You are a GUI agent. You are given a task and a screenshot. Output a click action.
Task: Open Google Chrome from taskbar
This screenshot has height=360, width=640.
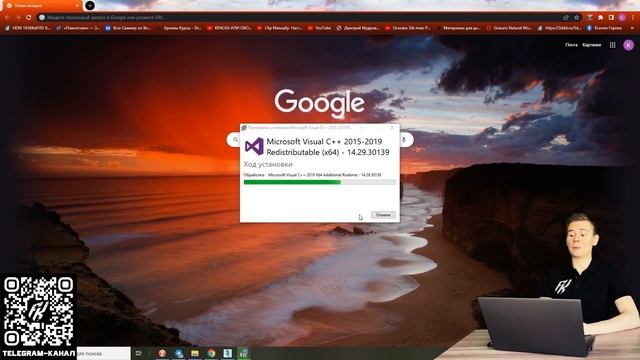211,353
